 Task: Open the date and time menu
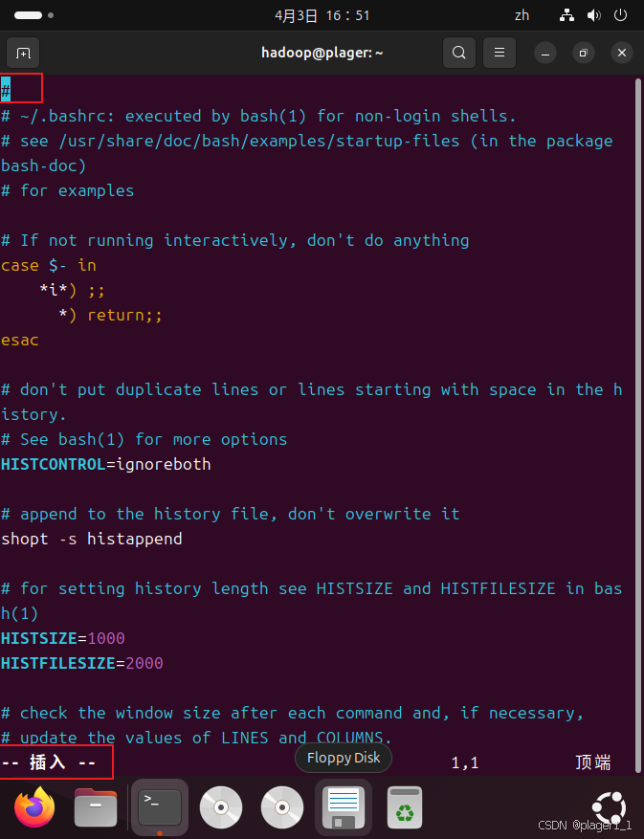point(322,15)
